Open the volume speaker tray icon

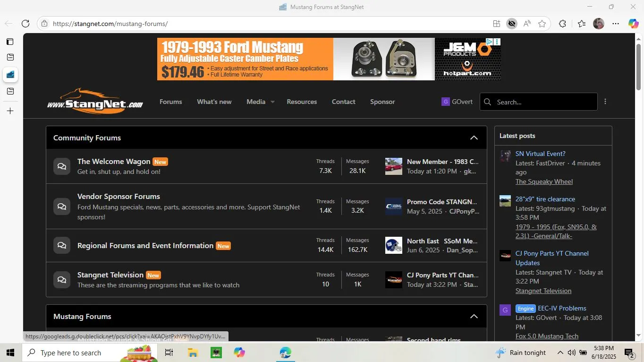click(x=572, y=353)
